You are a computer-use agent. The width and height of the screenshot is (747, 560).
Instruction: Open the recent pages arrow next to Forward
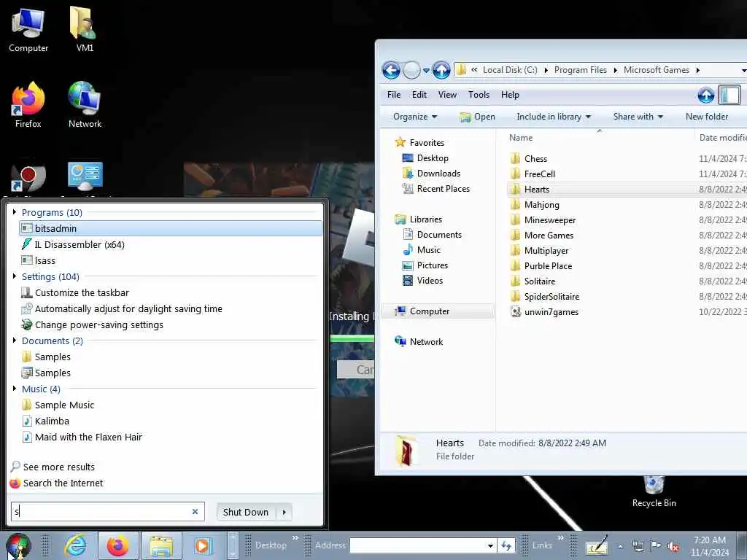click(426, 71)
